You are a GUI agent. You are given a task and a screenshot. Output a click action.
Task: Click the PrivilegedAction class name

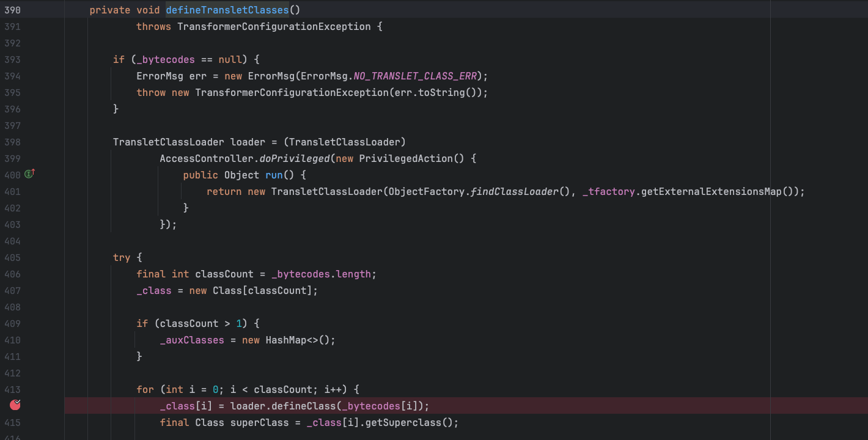pyautogui.click(x=406, y=158)
